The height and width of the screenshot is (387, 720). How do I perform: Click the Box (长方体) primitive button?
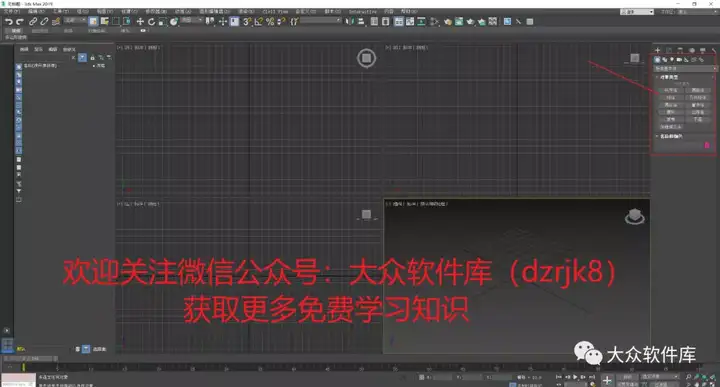pyautogui.click(x=671, y=90)
